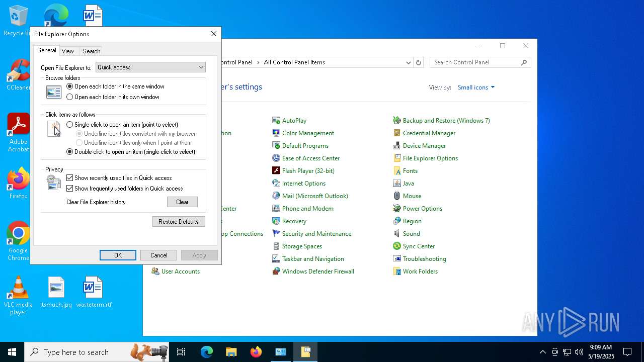Open Power Options icon
The image size is (644, 362).
397,209
